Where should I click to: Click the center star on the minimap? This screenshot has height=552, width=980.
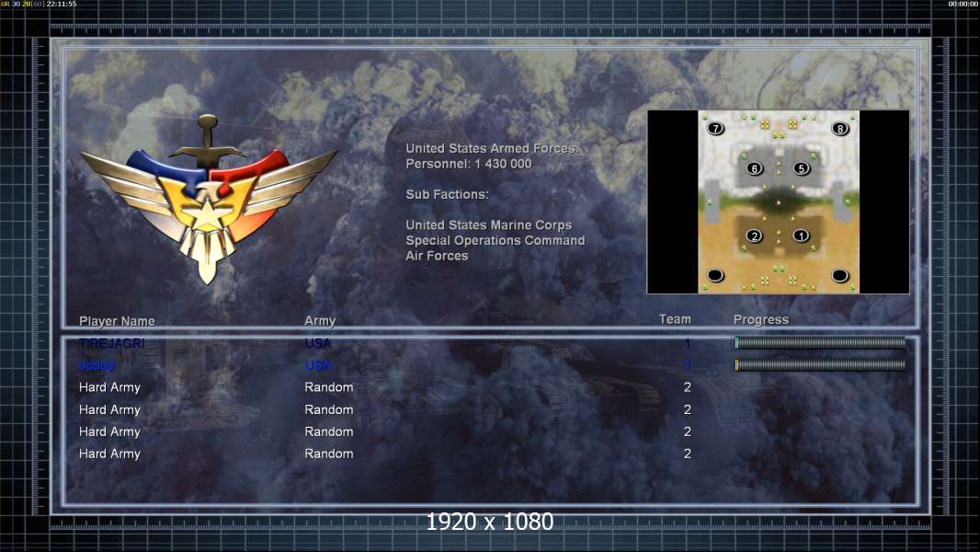tap(779, 203)
